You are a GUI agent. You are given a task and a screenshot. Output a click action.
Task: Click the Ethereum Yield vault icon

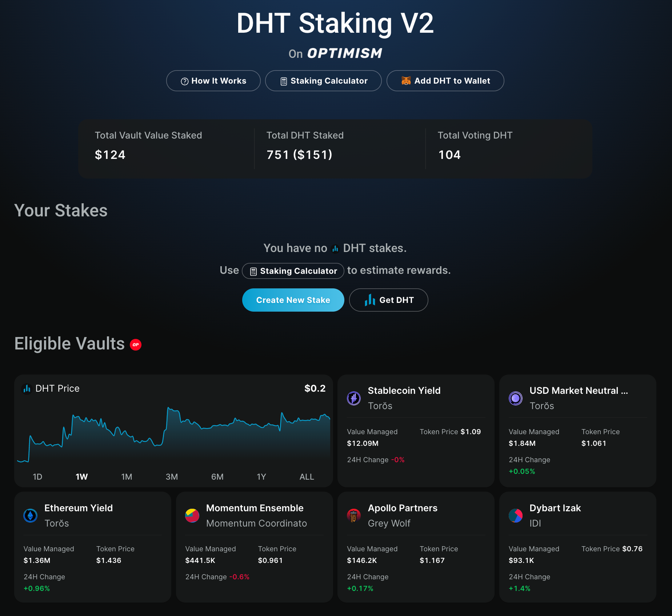click(x=31, y=516)
